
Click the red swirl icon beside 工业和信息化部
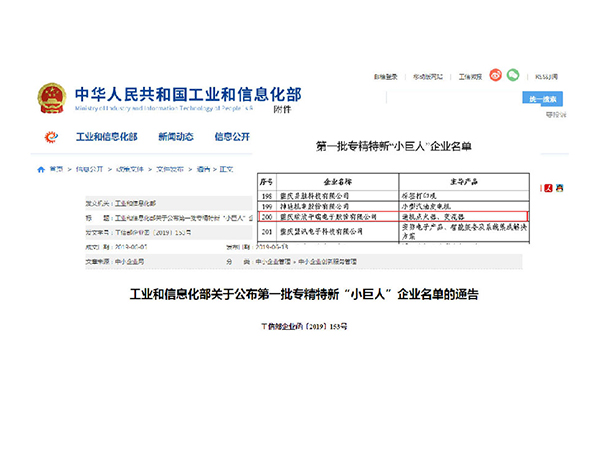click(51, 136)
